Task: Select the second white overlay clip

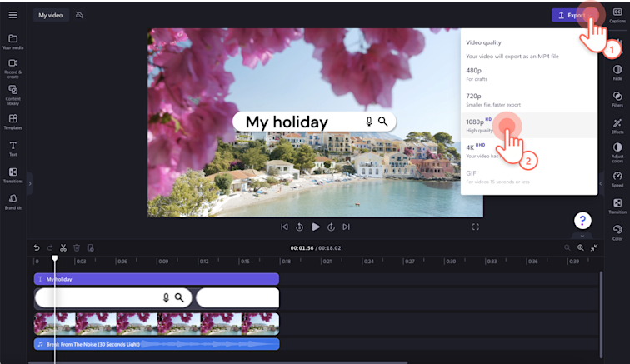Action: click(x=237, y=297)
